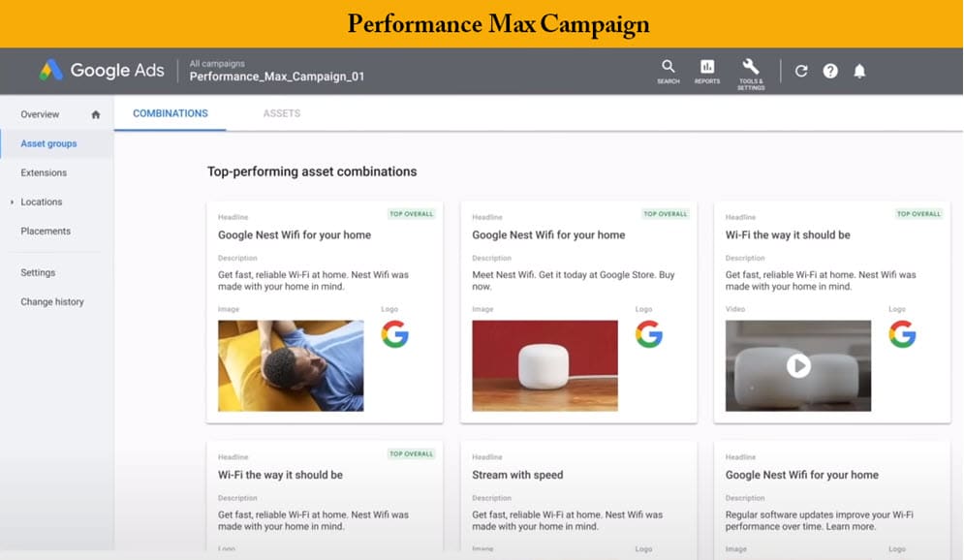Click the Top Overall badge in the bottom-left card
964x560 pixels.
pyautogui.click(x=412, y=453)
